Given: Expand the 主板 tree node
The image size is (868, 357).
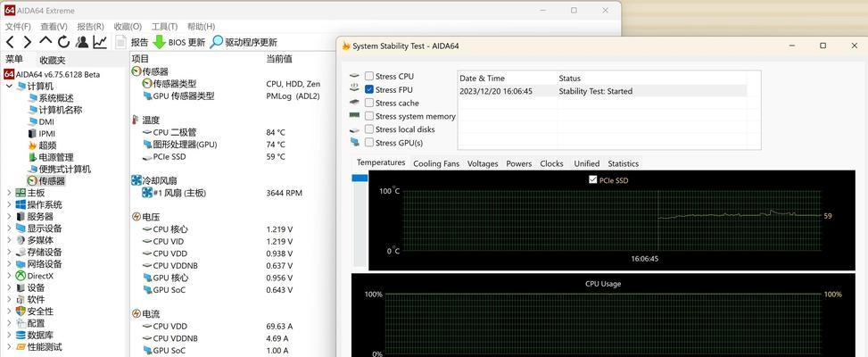Looking at the screenshot, I should click(9, 193).
